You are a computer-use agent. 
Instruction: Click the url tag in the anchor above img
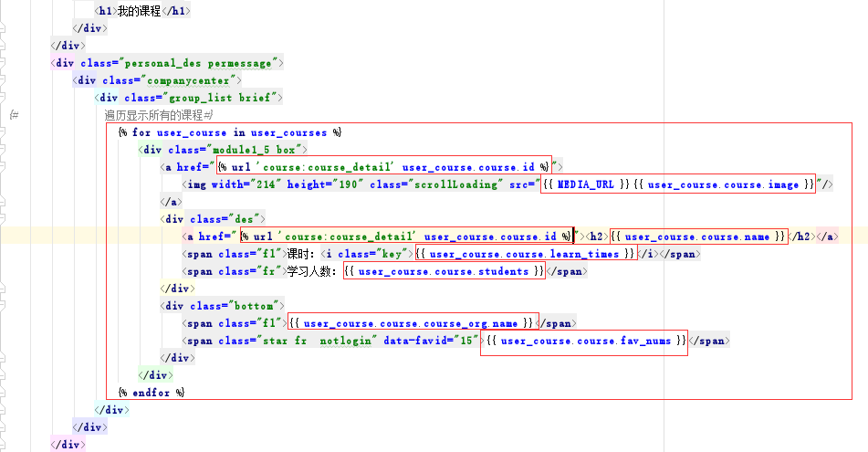[x=383, y=167]
